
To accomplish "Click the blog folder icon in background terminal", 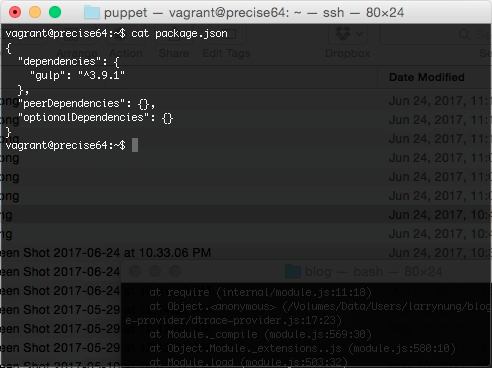I will point(293,271).
